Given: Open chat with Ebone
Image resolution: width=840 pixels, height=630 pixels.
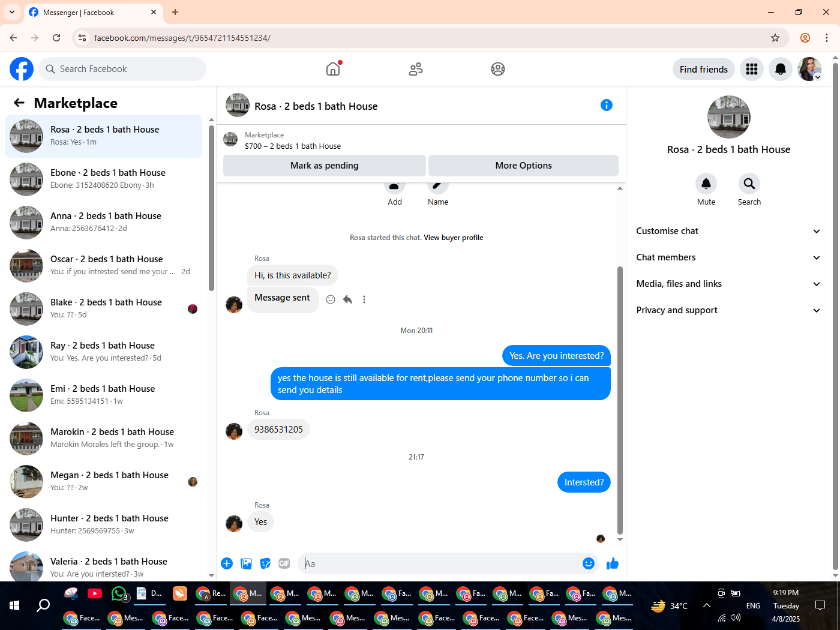Looking at the screenshot, I should pos(103,179).
